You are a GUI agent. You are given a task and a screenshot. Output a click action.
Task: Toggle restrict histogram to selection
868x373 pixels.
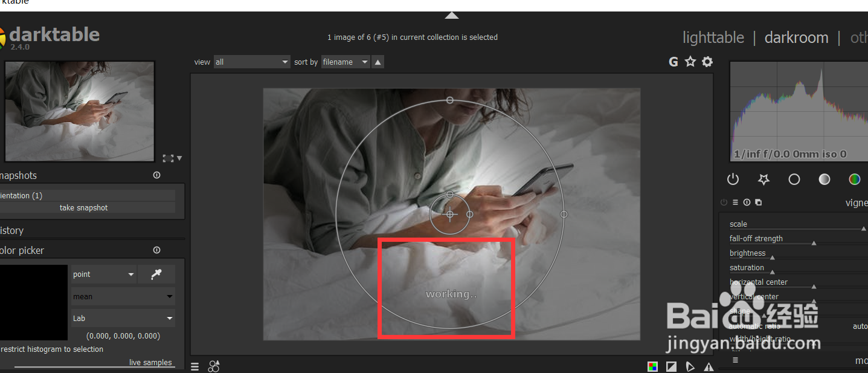pos(52,349)
